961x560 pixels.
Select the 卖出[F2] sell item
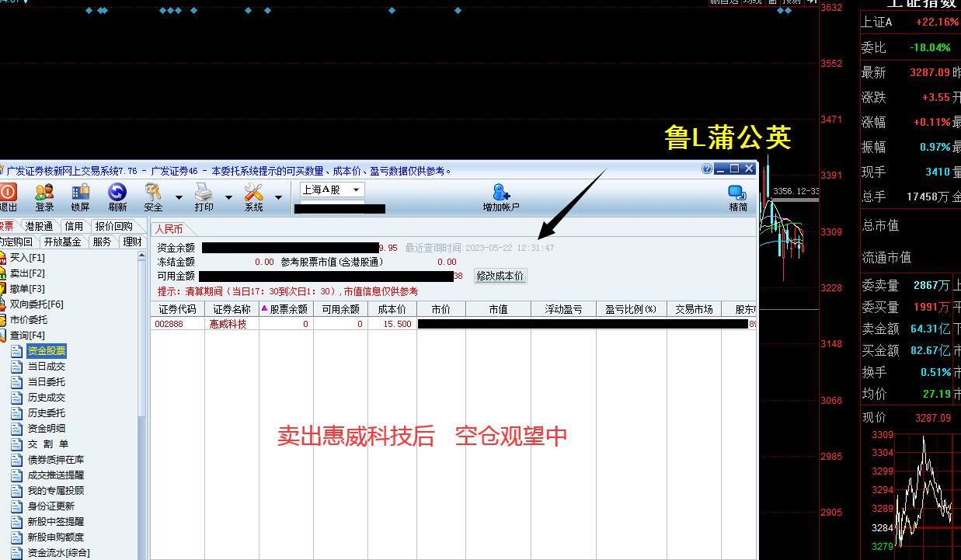[27, 273]
